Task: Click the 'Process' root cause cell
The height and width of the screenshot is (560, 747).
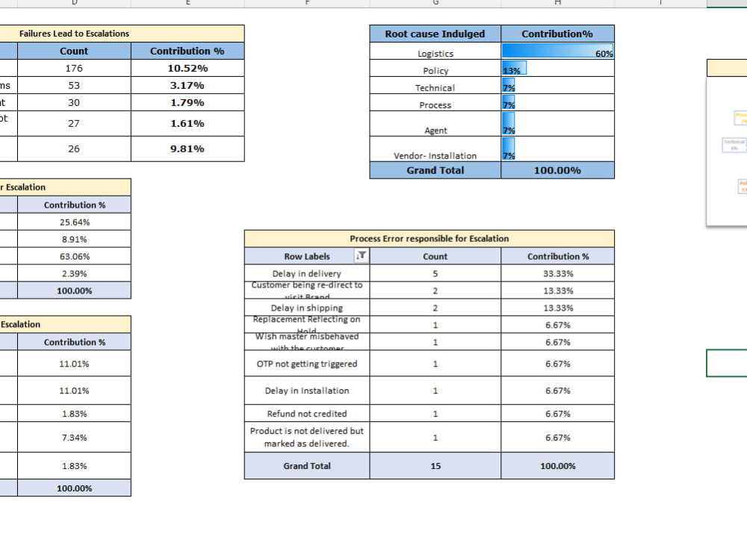Action: point(435,102)
